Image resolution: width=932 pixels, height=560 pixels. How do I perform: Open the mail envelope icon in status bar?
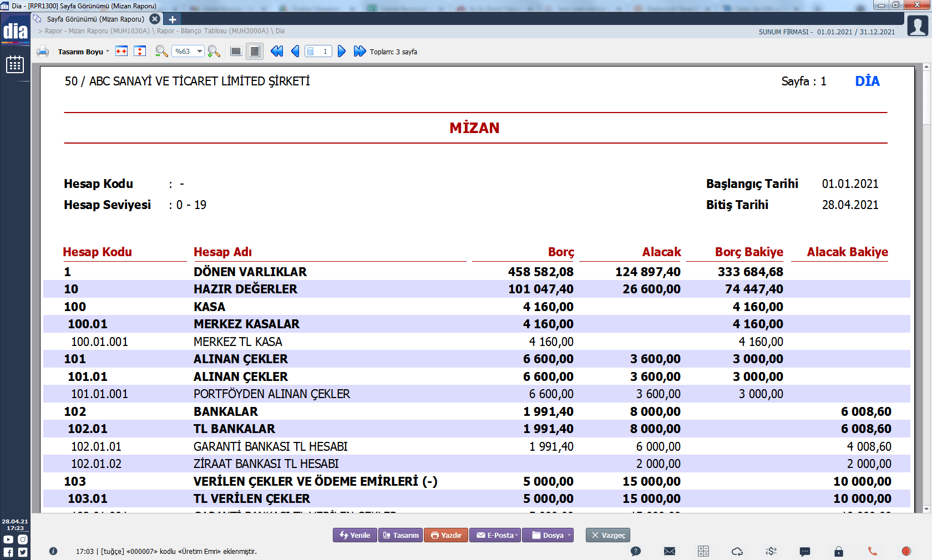tap(670, 551)
